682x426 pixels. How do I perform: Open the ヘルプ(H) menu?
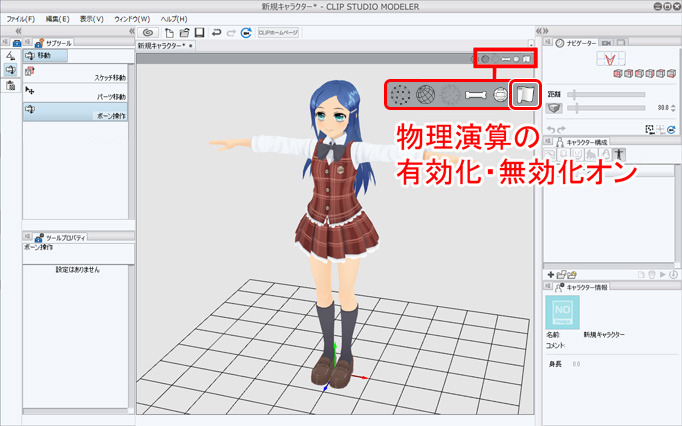[x=174, y=19]
